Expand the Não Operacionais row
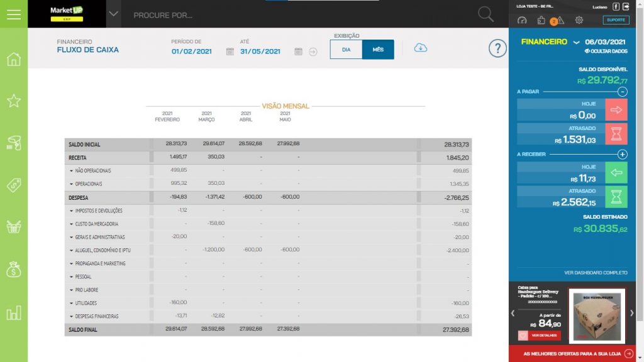This screenshot has height=362, width=644. 71,171
